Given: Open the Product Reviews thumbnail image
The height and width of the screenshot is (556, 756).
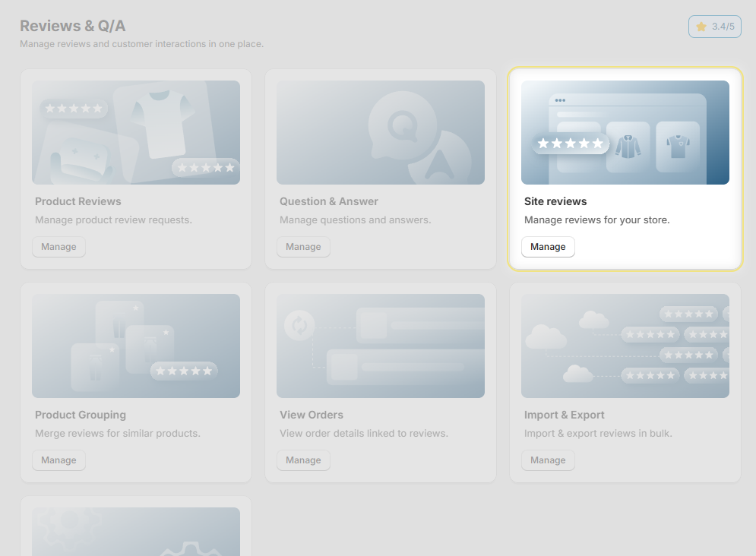Looking at the screenshot, I should coord(136,132).
